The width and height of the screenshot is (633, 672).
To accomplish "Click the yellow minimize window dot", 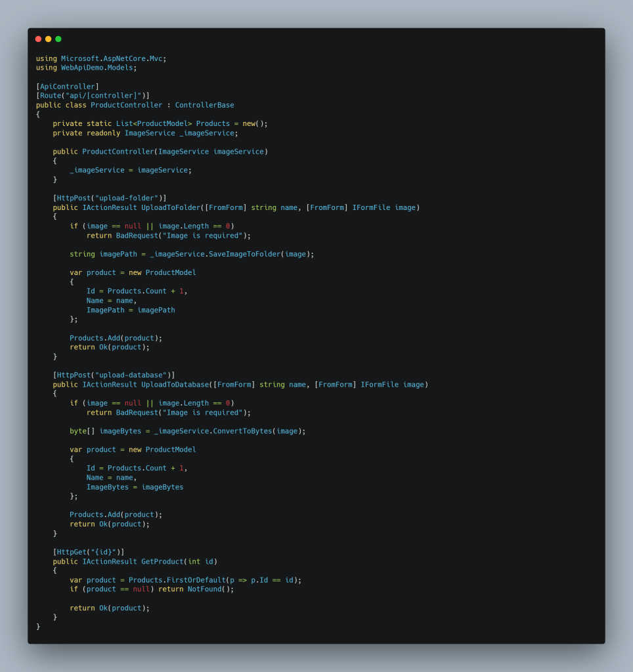I will coord(48,39).
